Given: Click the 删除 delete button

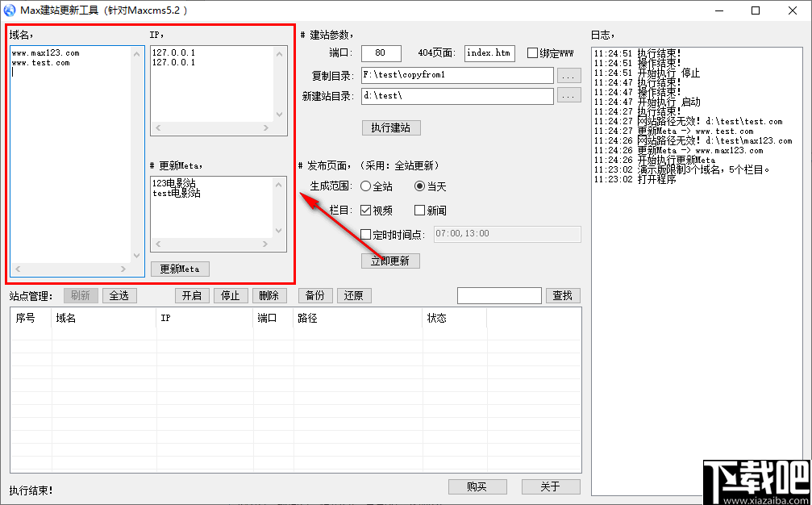Looking at the screenshot, I should [x=269, y=295].
